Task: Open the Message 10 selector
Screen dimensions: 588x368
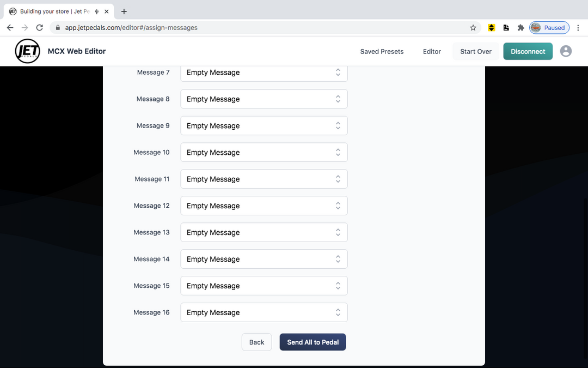Action: tap(264, 153)
